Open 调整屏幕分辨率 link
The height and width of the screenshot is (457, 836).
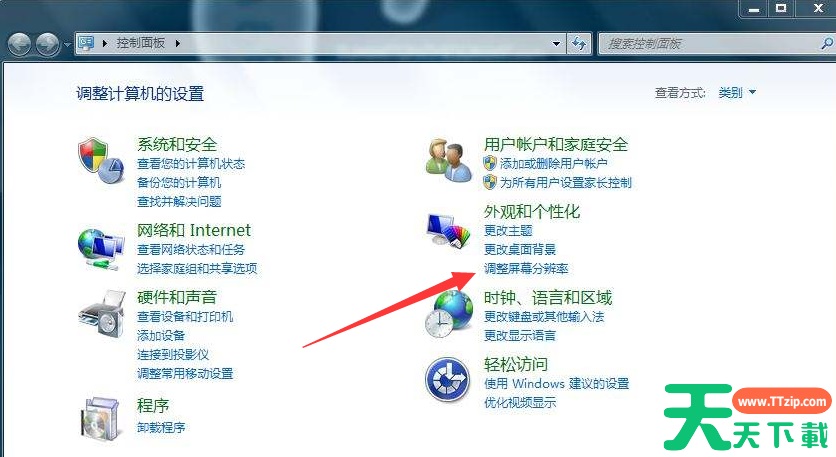tap(526, 268)
